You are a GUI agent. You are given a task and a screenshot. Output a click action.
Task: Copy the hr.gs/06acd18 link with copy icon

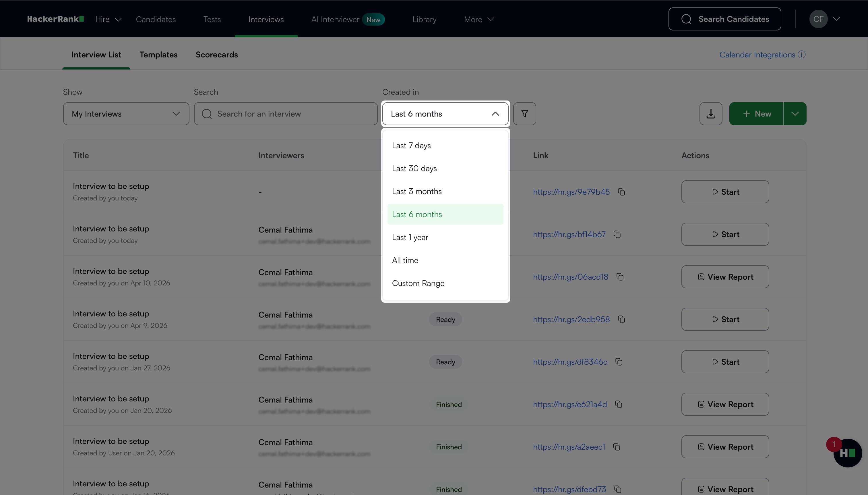point(620,277)
